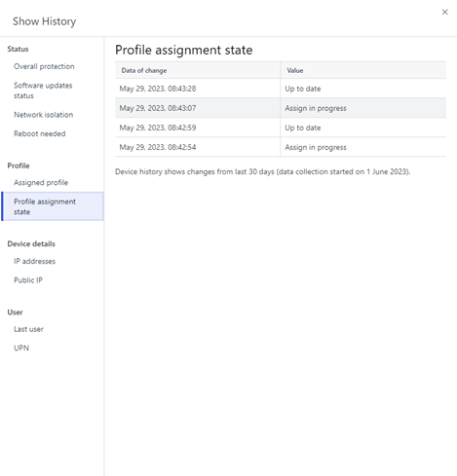The height and width of the screenshot is (476, 457).
Task: Click Up to date value for 08:42:59
Action: pos(363,128)
